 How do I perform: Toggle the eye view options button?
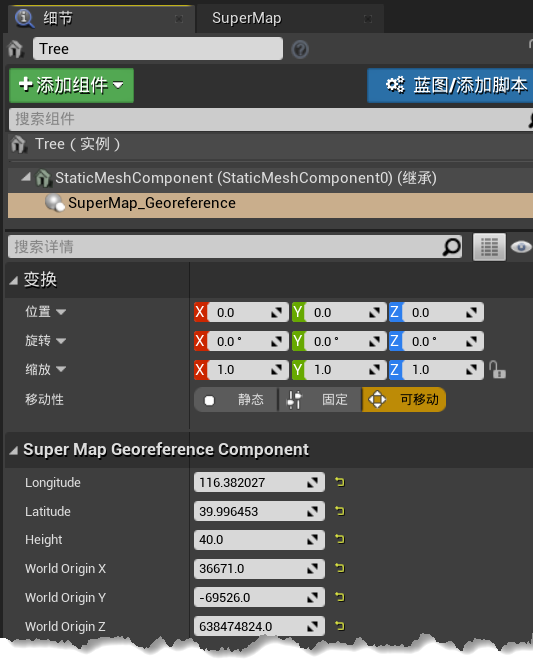click(521, 247)
